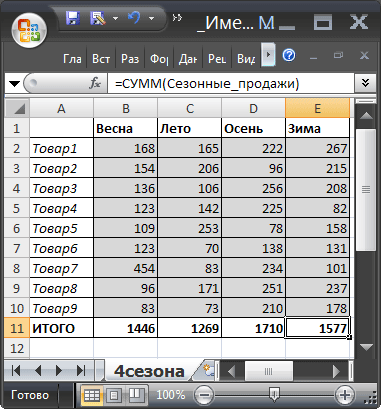Save the workbook with the floppy icon

[72, 18]
